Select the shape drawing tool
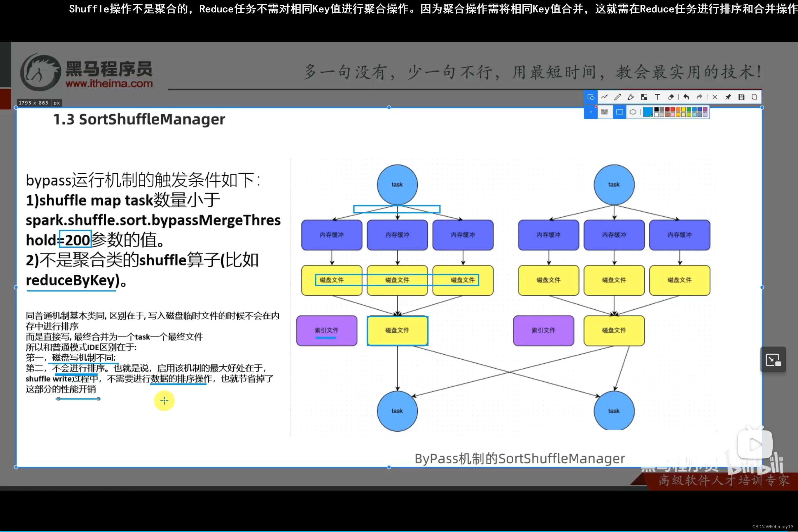 (x=591, y=97)
